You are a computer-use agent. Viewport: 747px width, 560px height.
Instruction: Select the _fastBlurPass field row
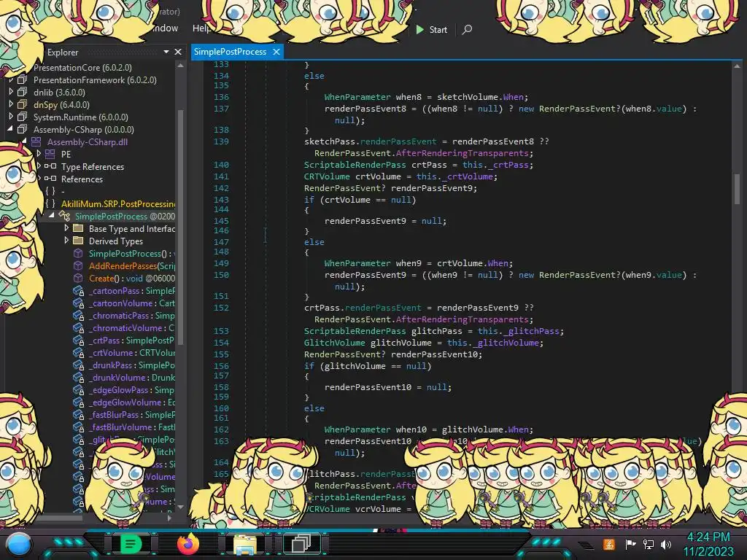(131, 414)
